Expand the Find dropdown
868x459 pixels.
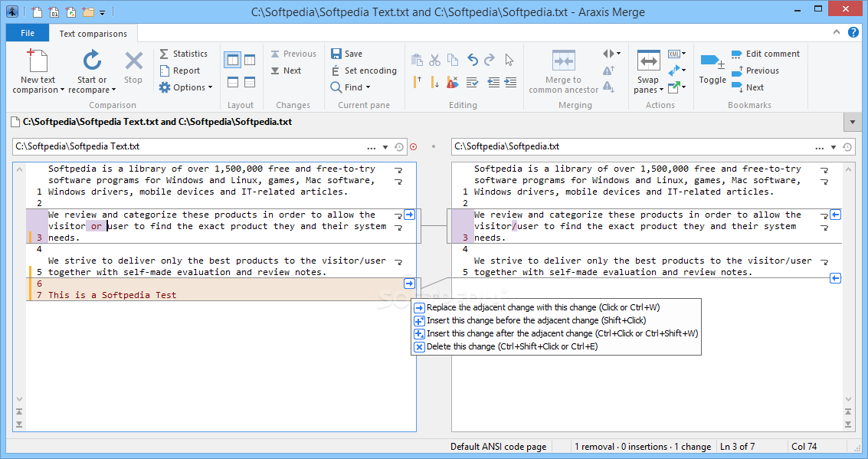coord(350,87)
